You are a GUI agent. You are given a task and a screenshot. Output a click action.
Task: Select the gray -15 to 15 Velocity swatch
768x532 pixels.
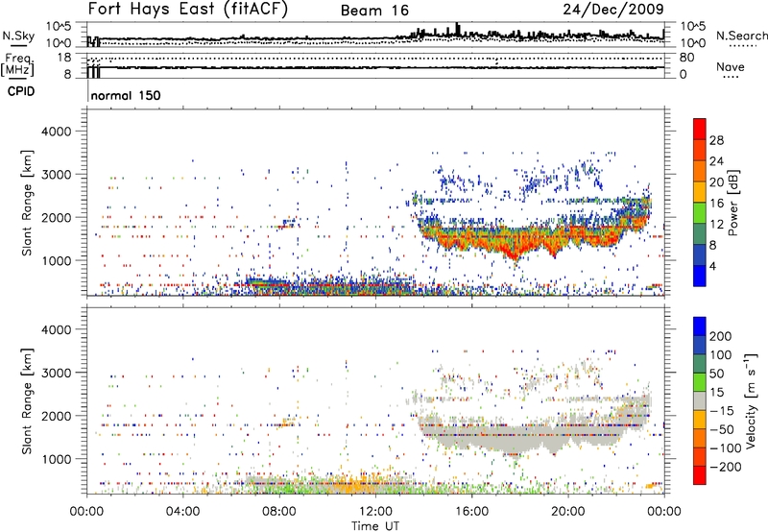click(700, 401)
